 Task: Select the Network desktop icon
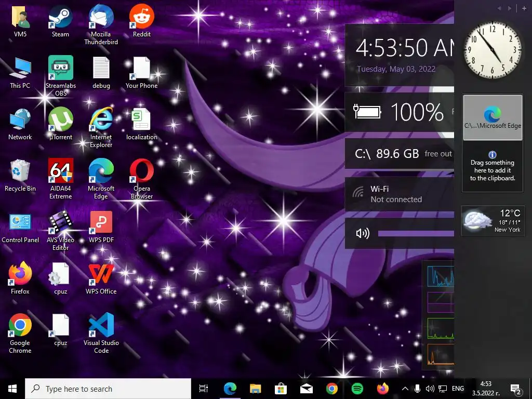(20, 124)
